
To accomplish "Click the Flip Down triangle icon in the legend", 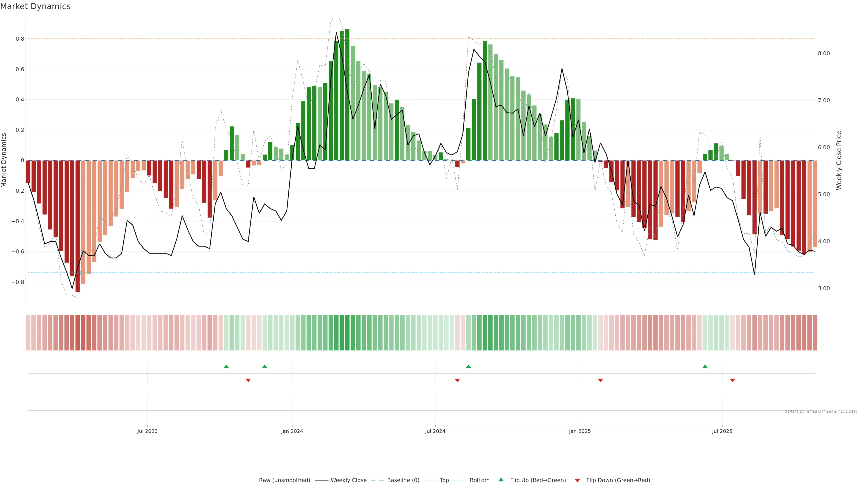I will (577, 481).
